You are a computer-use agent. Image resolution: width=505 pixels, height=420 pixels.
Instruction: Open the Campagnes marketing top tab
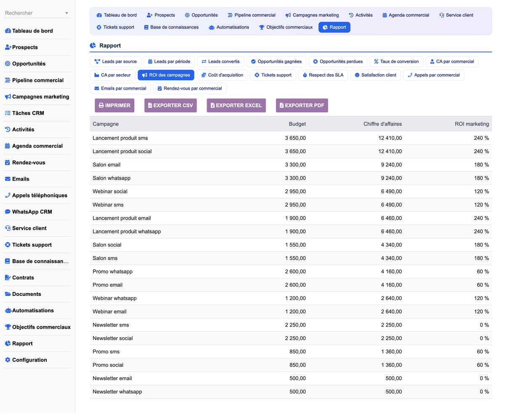312,15
